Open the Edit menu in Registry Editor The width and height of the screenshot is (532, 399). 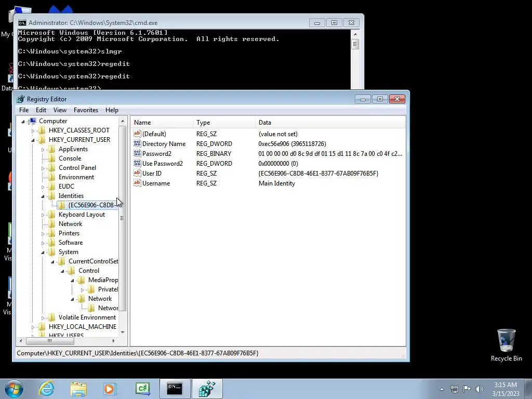[41, 110]
